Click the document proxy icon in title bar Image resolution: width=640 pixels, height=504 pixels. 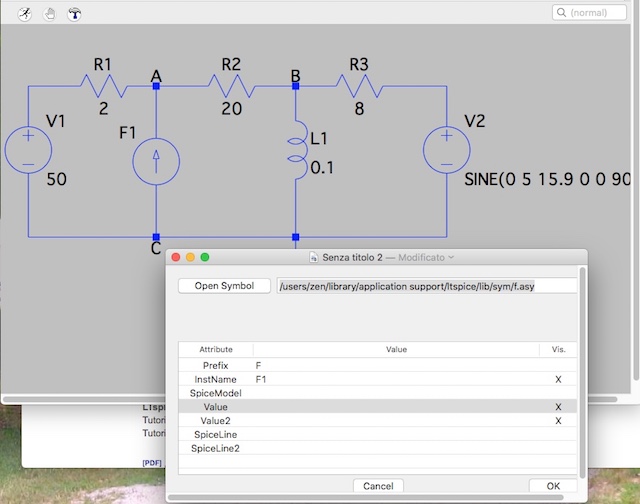pos(313,258)
